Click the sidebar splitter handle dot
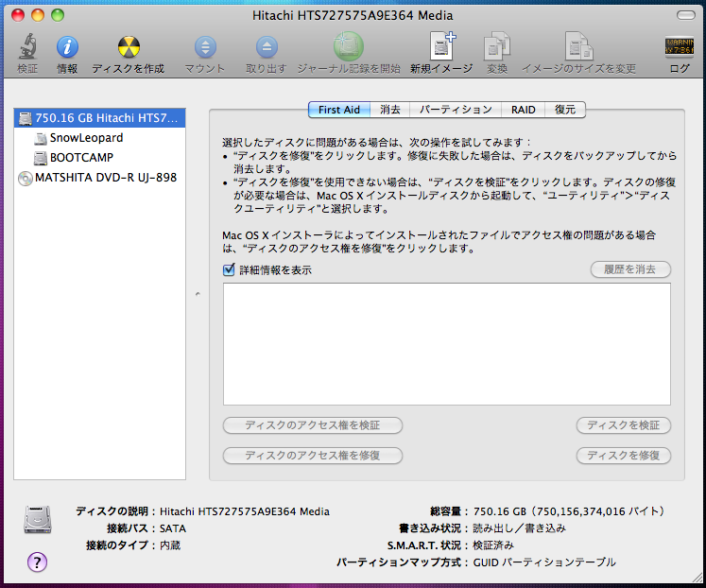 point(198,294)
